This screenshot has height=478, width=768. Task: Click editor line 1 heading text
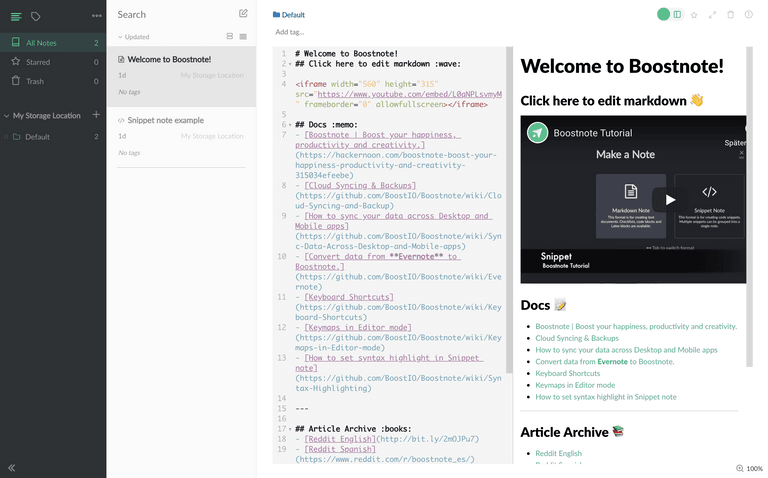346,54
